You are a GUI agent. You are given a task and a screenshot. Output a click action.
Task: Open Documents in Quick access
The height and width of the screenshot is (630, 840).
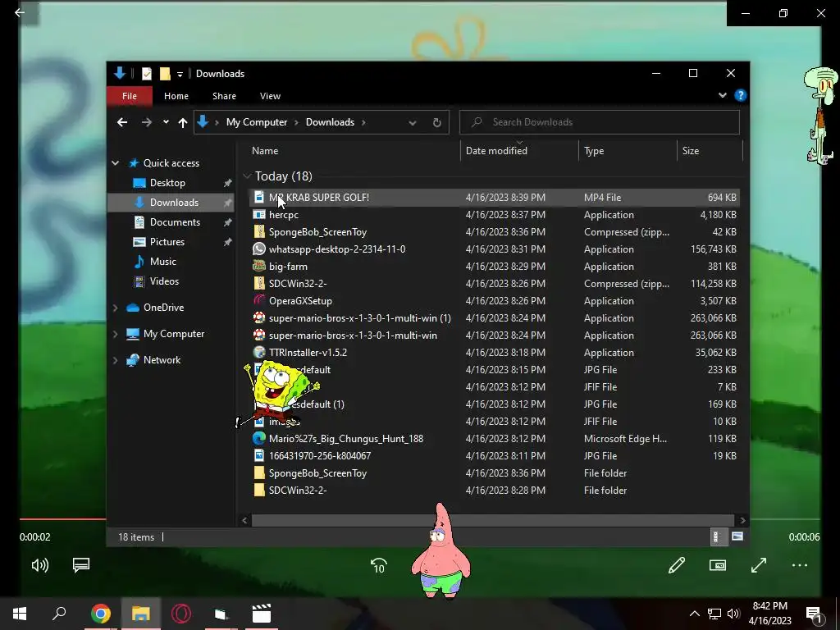pos(175,222)
